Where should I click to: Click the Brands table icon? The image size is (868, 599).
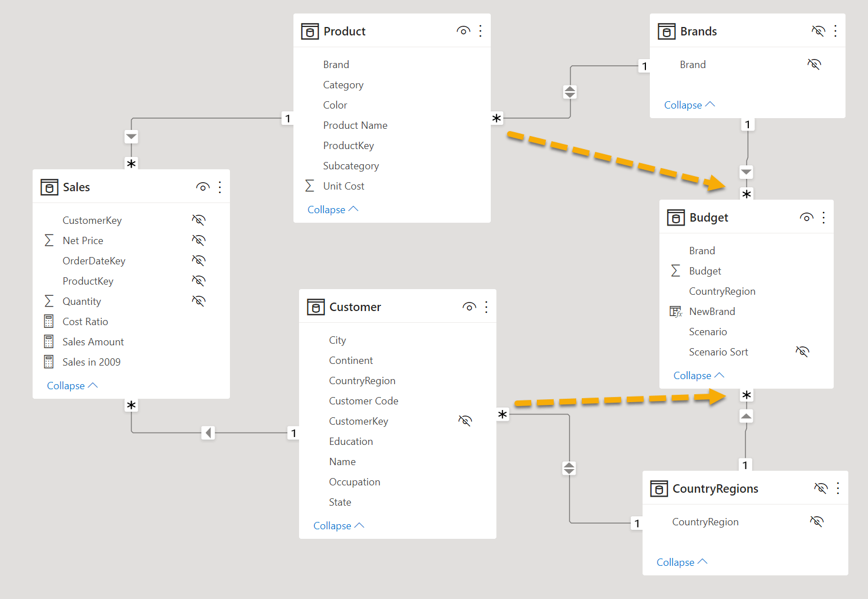click(x=667, y=31)
